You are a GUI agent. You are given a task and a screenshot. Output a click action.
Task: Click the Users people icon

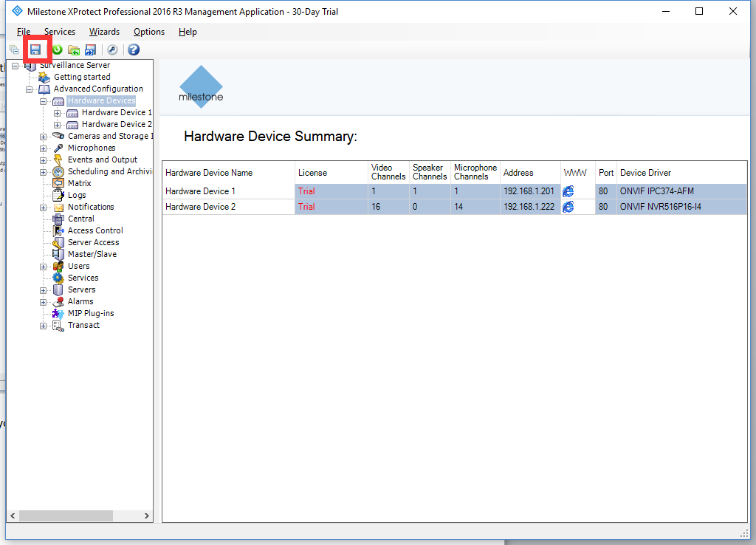58,267
